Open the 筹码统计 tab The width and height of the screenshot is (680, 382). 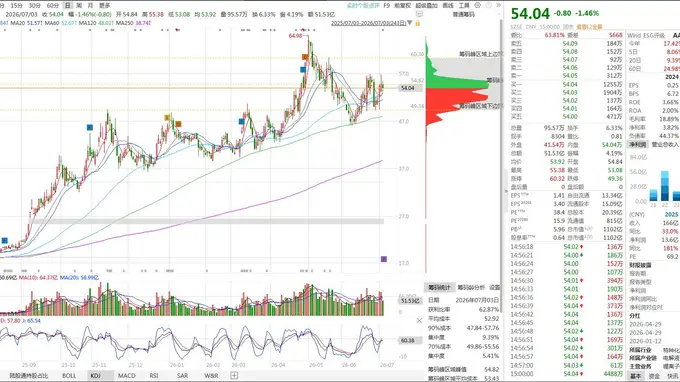point(439,287)
